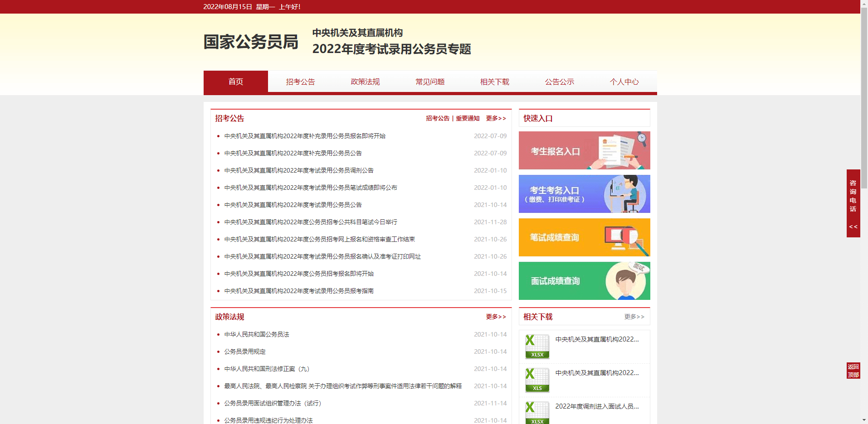Image resolution: width=868 pixels, height=424 pixels.
Task: Click the first XLSX file icon under 相关下载
Action: click(x=537, y=347)
